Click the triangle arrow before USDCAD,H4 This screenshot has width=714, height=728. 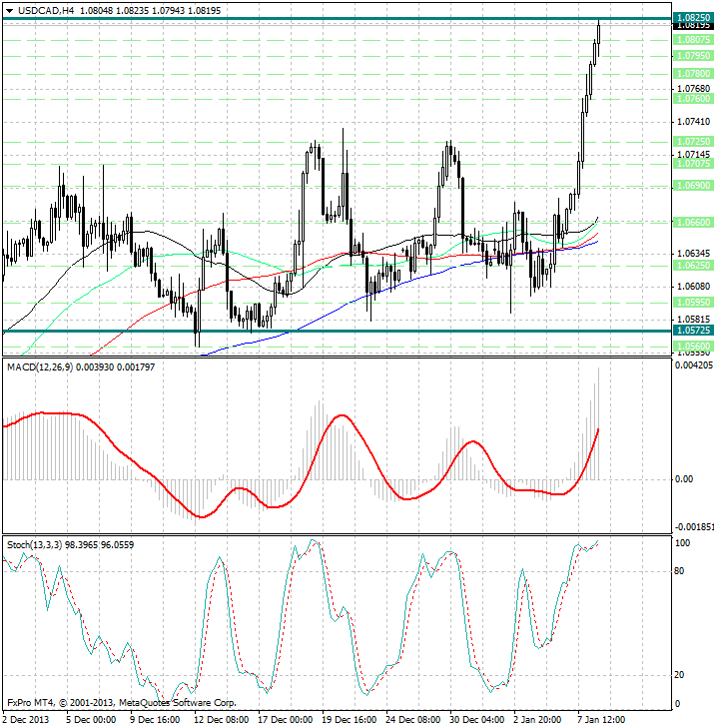click(x=8, y=10)
